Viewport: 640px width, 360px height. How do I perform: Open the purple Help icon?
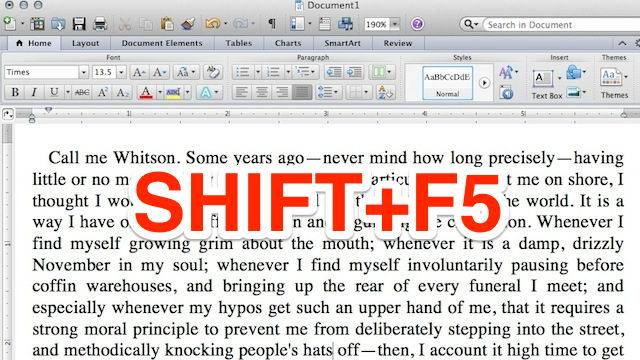pos(417,24)
